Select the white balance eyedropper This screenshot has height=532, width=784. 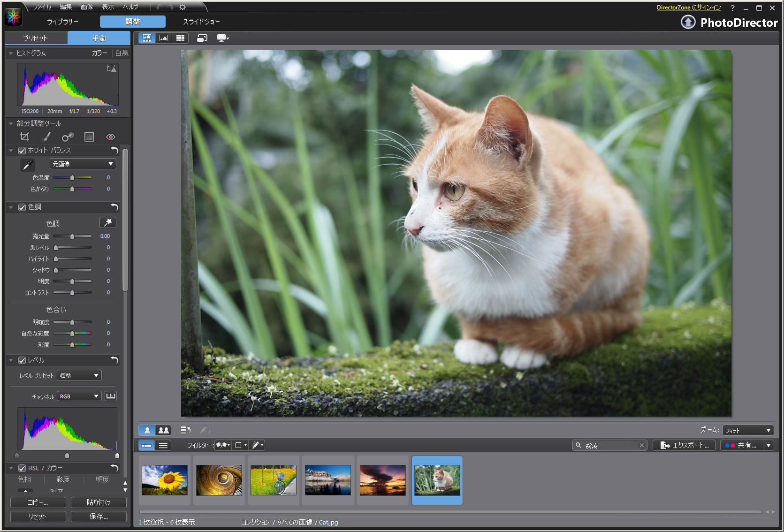point(28,165)
